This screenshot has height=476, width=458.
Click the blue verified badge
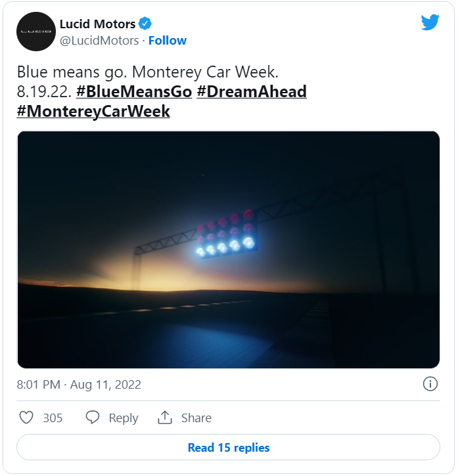(x=145, y=24)
